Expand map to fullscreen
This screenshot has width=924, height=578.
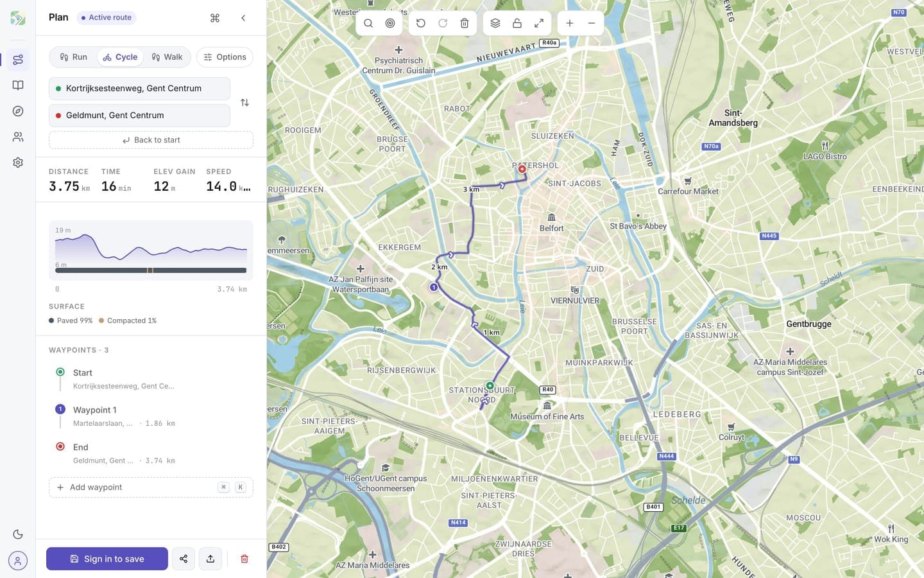[x=539, y=23]
